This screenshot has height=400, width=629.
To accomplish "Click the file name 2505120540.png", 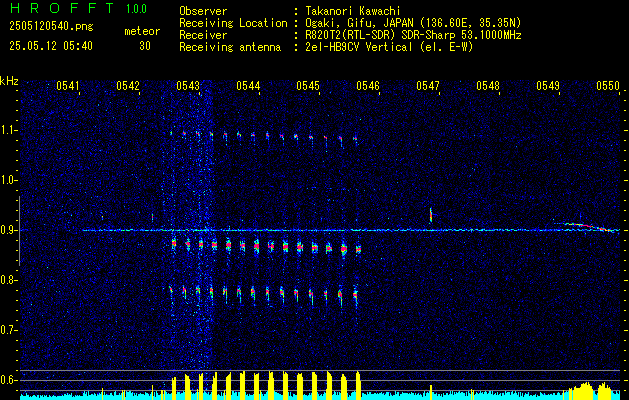I will click(x=51, y=27).
